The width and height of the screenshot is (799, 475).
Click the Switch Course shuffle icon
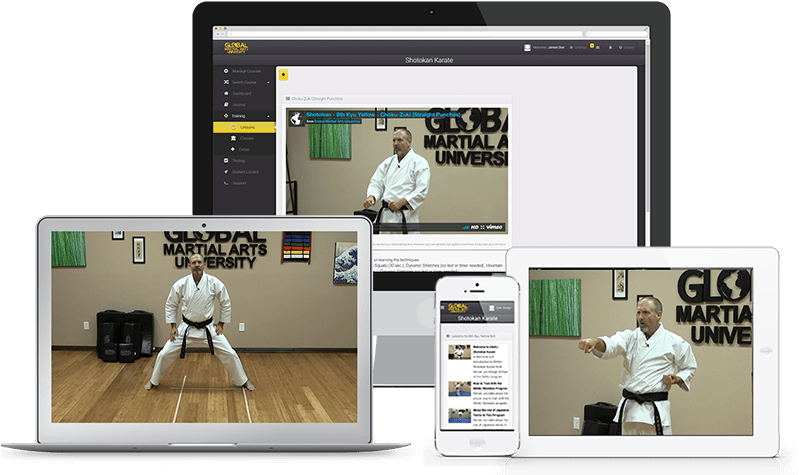point(226,82)
